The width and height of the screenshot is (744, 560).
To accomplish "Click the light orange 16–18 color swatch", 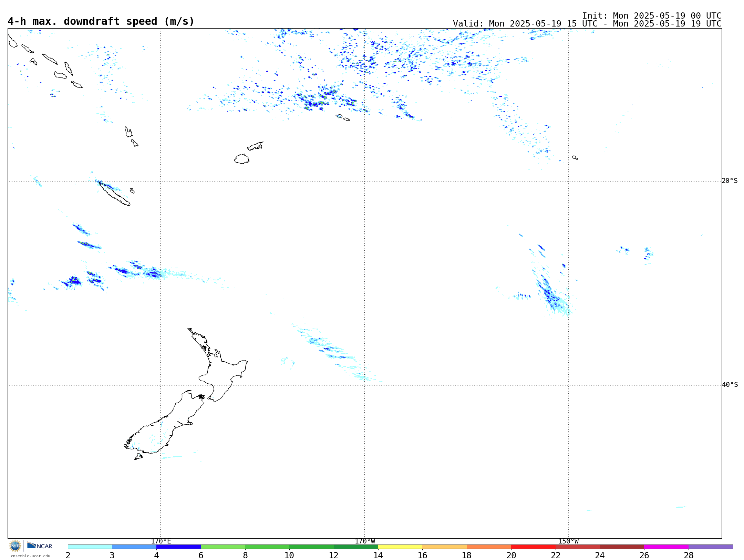I will tap(445, 547).
